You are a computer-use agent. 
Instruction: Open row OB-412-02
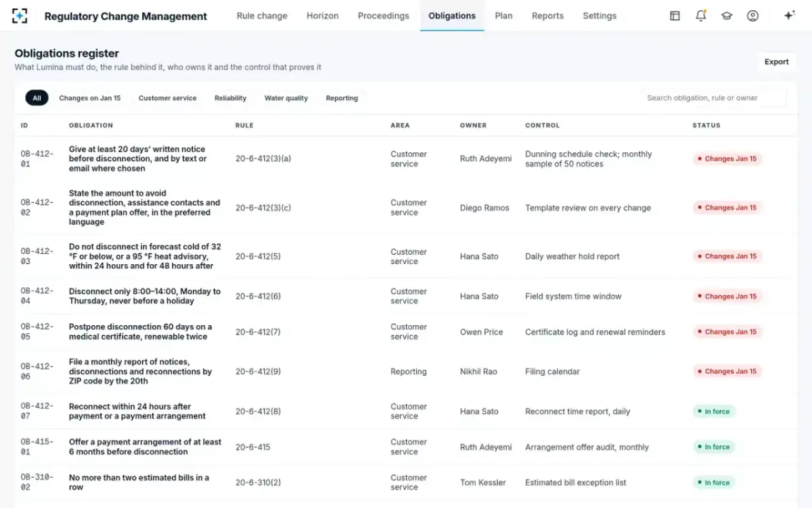[406, 208]
